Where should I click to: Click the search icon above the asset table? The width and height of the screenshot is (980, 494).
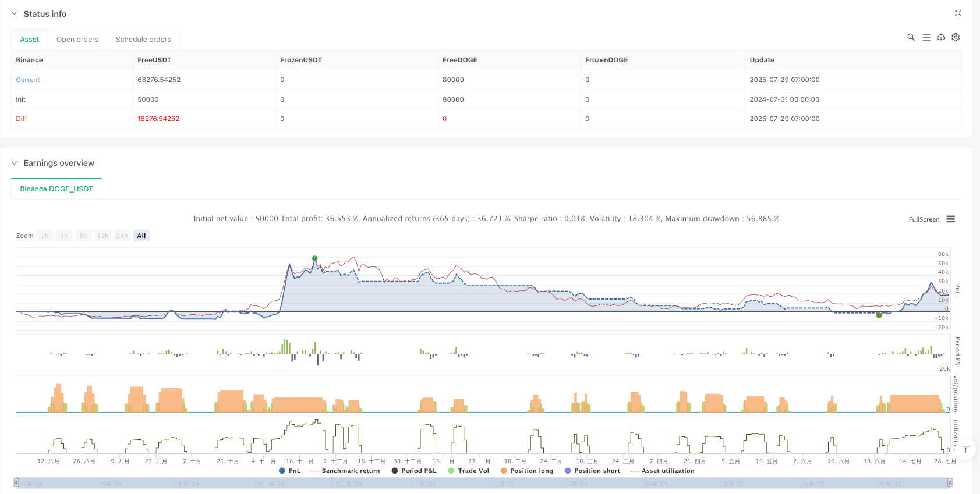(x=911, y=37)
